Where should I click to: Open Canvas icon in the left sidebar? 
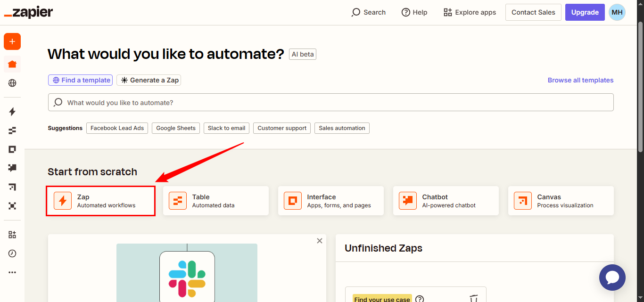pyautogui.click(x=12, y=187)
